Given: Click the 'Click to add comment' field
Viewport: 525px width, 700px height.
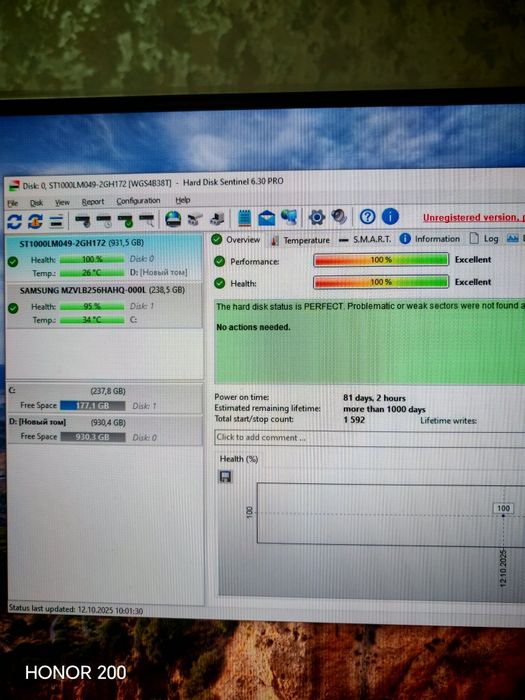Looking at the screenshot, I should [x=370, y=438].
